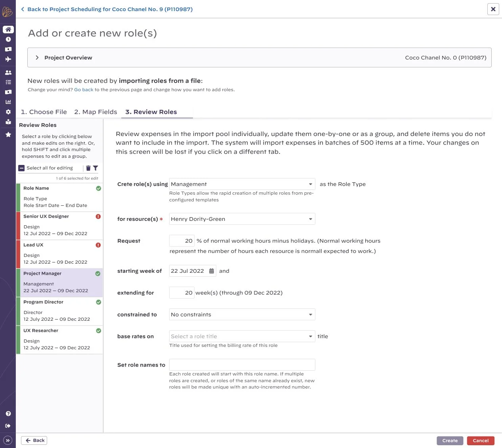Viewport: 502px width, 448px height.
Task: Open the starting week date picker
Action: 212,271
